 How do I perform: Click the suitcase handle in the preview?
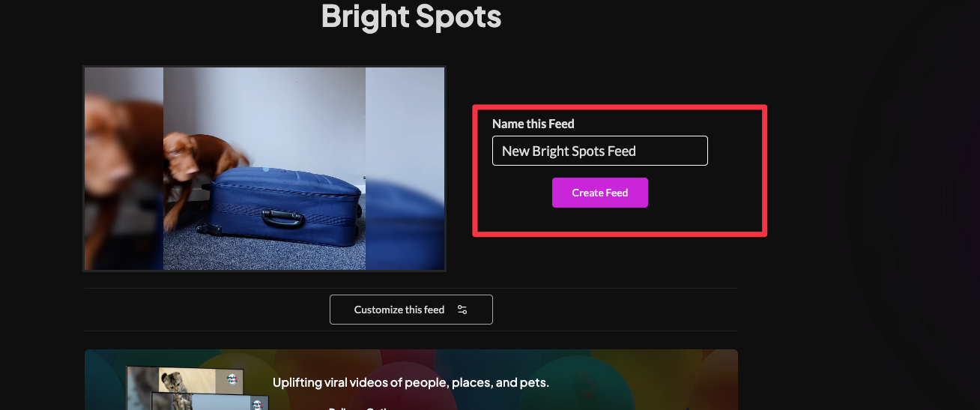[x=282, y=217]
